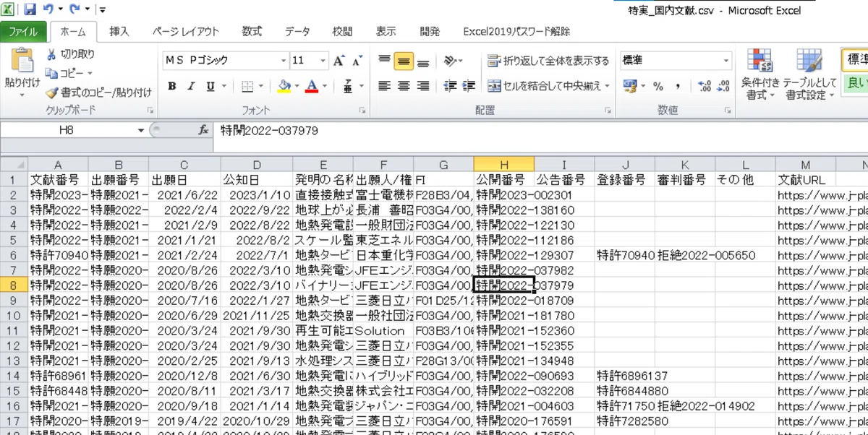This screenshot has width=868, height=435.
Task: Decrease the cell indent
Action: (449, 86)
